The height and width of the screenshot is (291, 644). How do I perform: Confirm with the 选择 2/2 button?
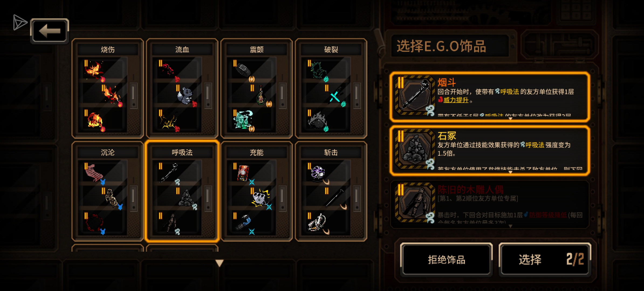click(545, 259)
